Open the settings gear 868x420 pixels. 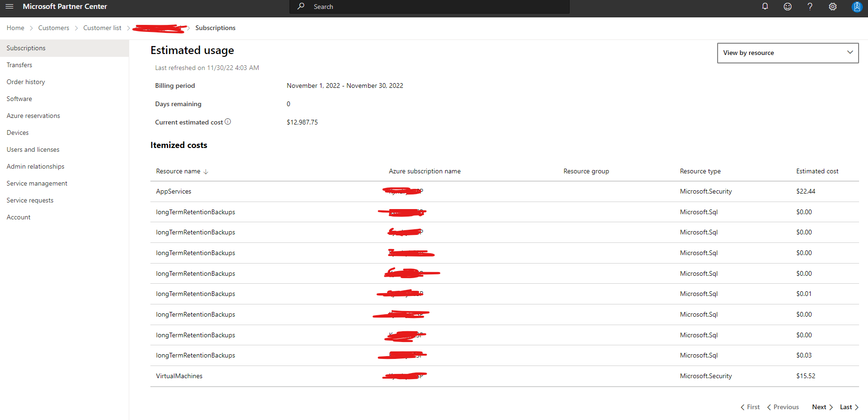click(x=833, y=7)
